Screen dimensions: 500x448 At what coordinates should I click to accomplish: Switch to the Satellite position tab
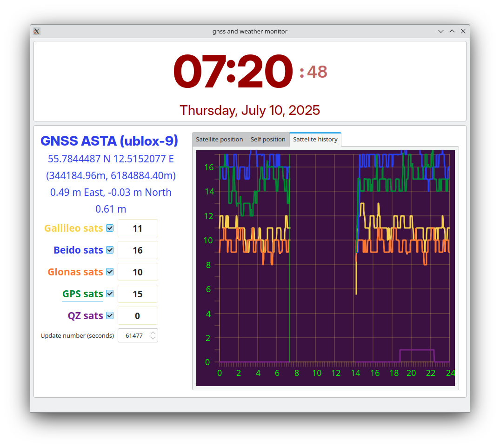click(219, 139)
